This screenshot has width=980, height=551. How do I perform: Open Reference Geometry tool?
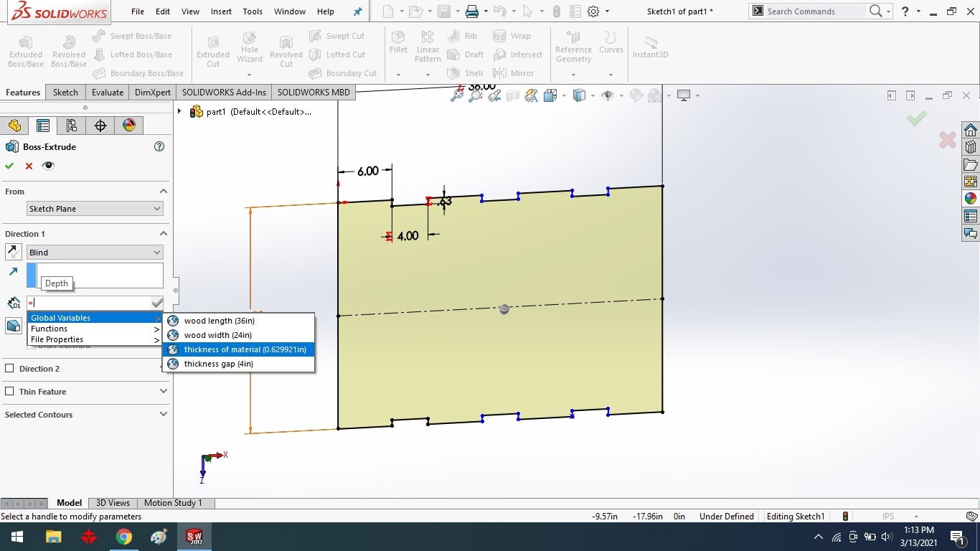pyautogui.click(x=573, y=47)
